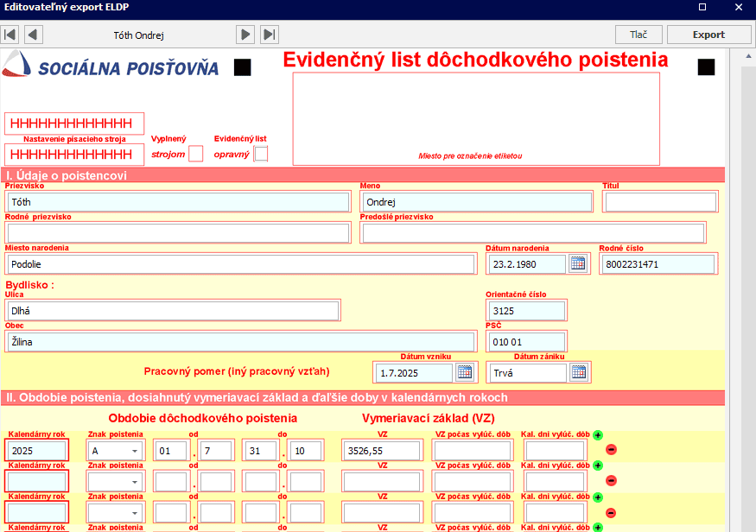This screenshot has width=756, height=532.
Task: Click the VZ field with 3526,55
Action: tap(381, 451)
